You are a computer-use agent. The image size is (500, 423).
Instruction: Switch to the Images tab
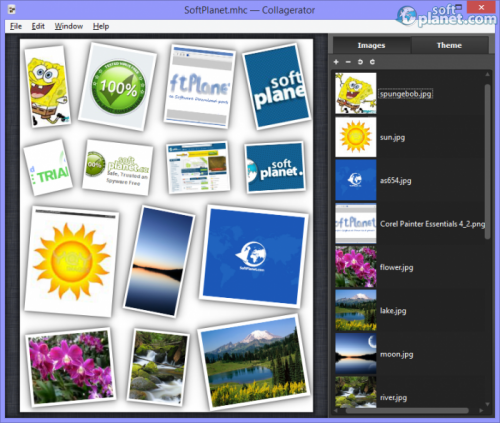(371, 45)
